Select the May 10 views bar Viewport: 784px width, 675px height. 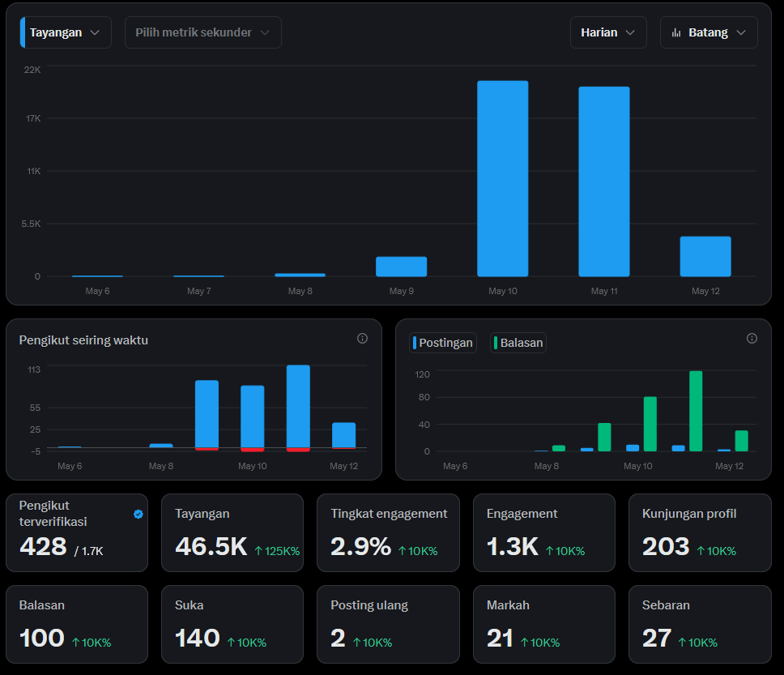(502, 178)
